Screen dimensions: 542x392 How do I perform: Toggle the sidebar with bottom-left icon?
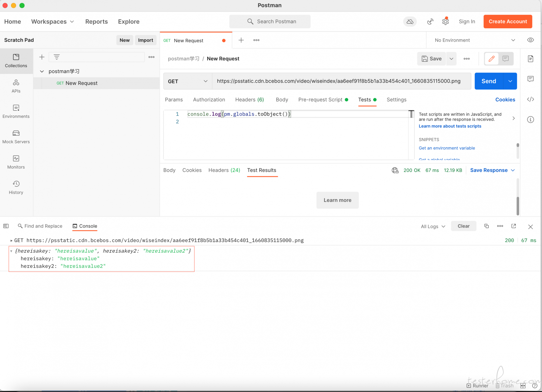[6, 226]
